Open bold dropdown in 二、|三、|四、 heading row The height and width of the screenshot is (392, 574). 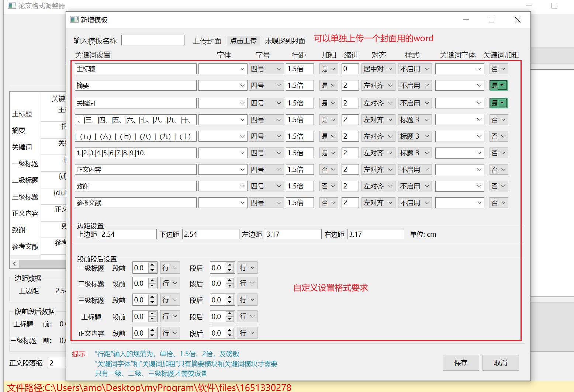(329, 120)
